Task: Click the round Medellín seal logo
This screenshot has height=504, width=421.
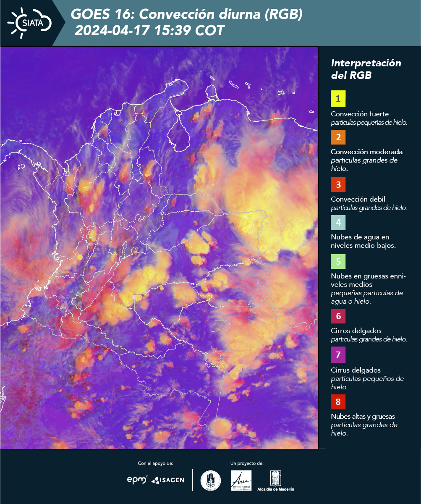Action: coord(210,480)
